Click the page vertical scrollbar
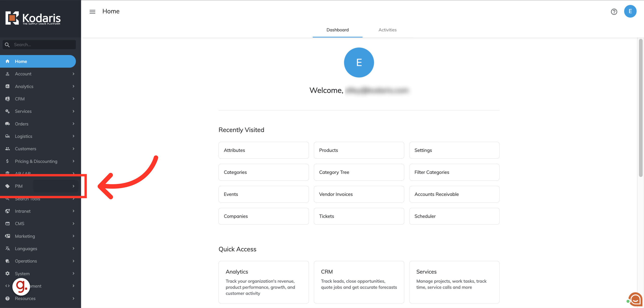Image resolution: width=644 pixels, height=308 pixels. (640, 107)
